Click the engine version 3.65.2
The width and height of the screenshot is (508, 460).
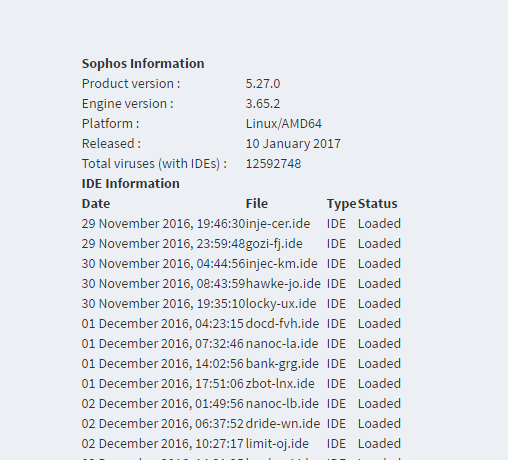263,104
